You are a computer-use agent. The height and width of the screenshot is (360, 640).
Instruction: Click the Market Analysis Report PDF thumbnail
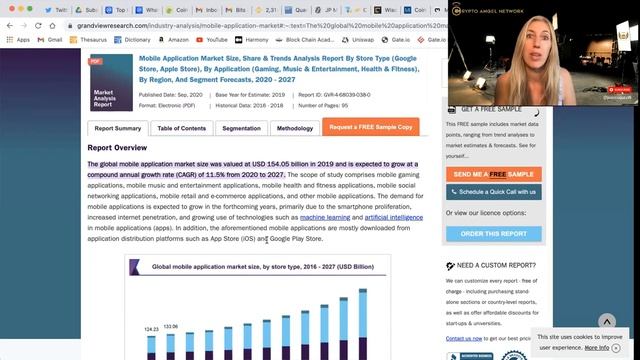[x=111, y=82]
